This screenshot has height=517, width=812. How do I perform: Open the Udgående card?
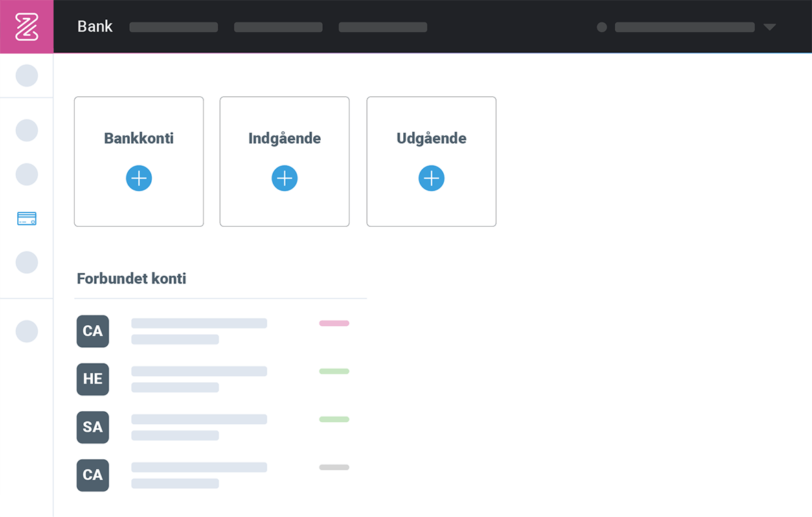pos(431,162)
